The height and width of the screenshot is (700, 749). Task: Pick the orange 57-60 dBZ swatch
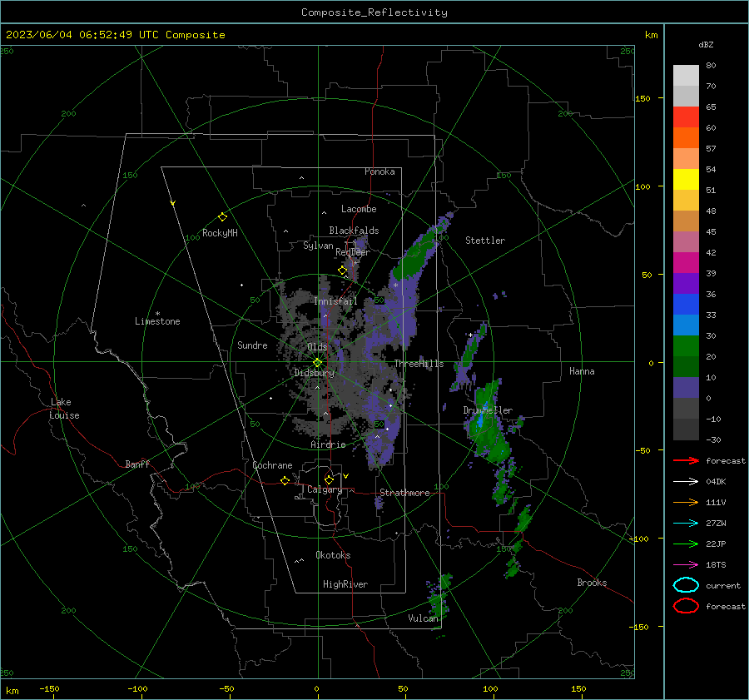(686, 138)
